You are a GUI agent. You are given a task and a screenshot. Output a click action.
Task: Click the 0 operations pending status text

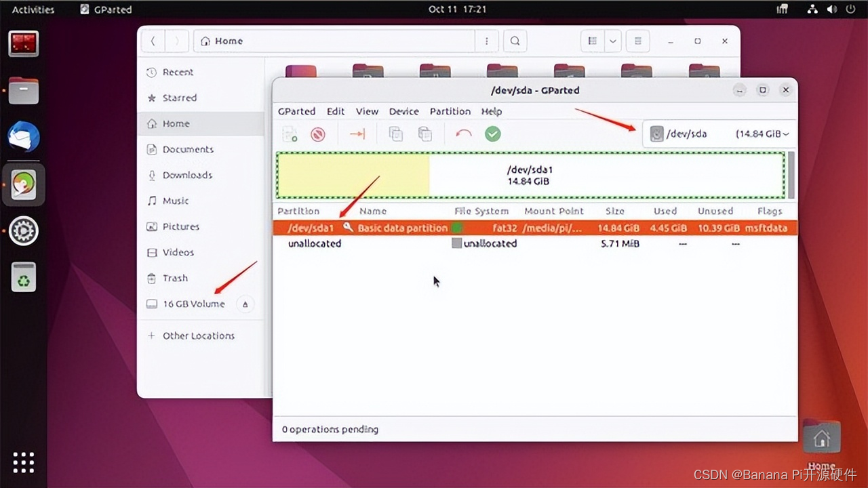(x=330, y=429)
